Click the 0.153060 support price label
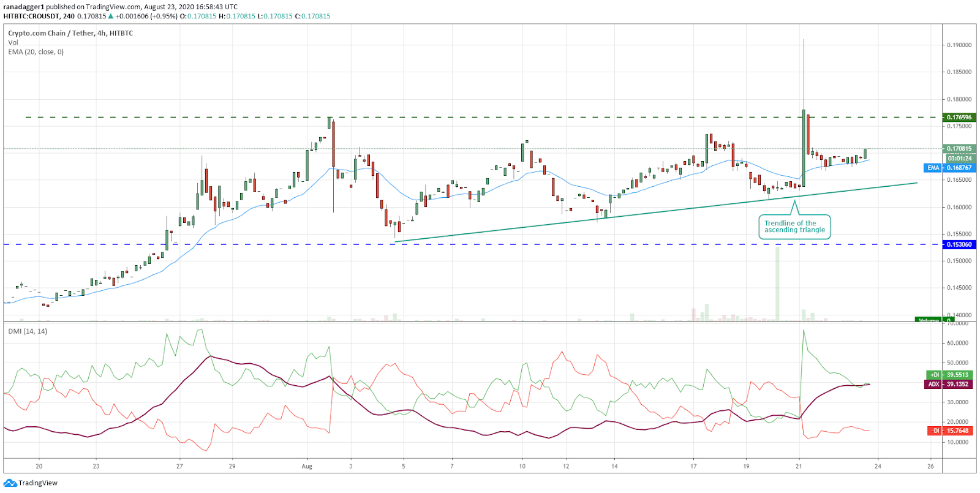980x493 pixels. tap(959, 244)
